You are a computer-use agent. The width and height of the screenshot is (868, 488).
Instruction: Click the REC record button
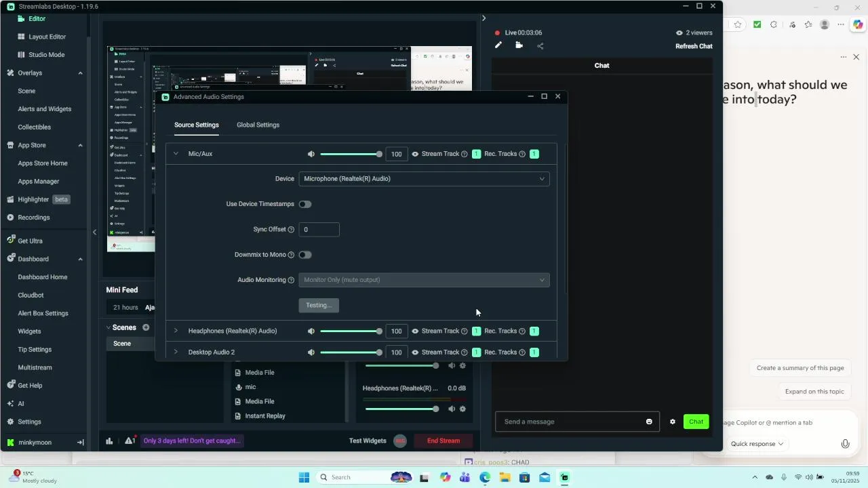400,441
